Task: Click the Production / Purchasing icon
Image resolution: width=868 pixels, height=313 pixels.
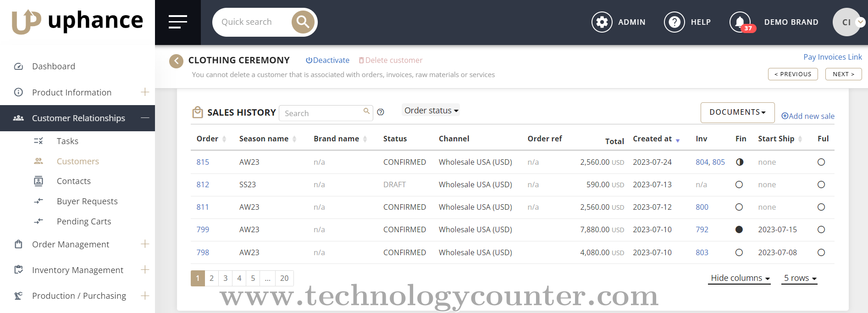Action: pyautogui.click(x=18, y=296)
